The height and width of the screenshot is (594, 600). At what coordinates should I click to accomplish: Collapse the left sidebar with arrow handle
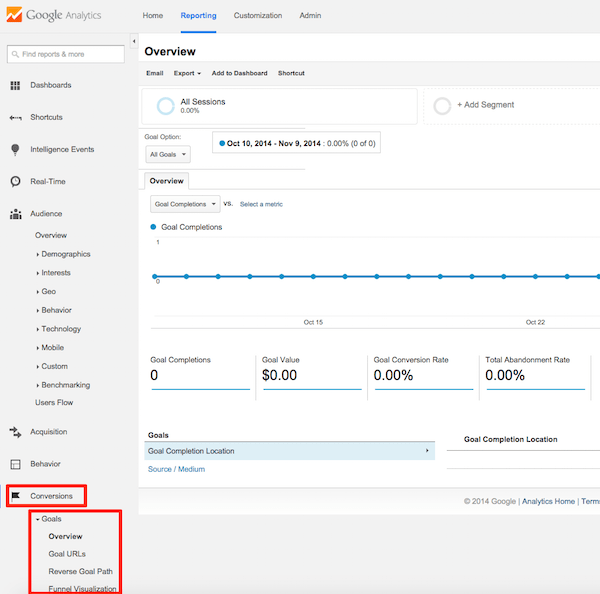134,42
